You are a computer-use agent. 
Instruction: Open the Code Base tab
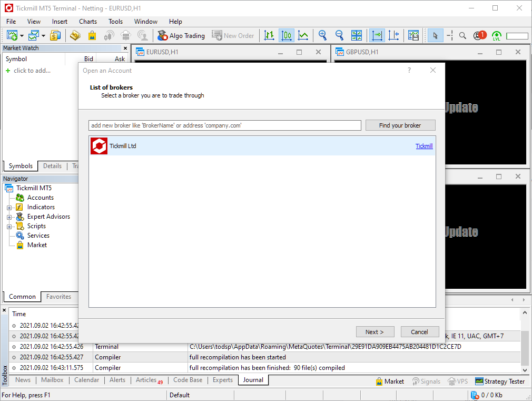188,380
